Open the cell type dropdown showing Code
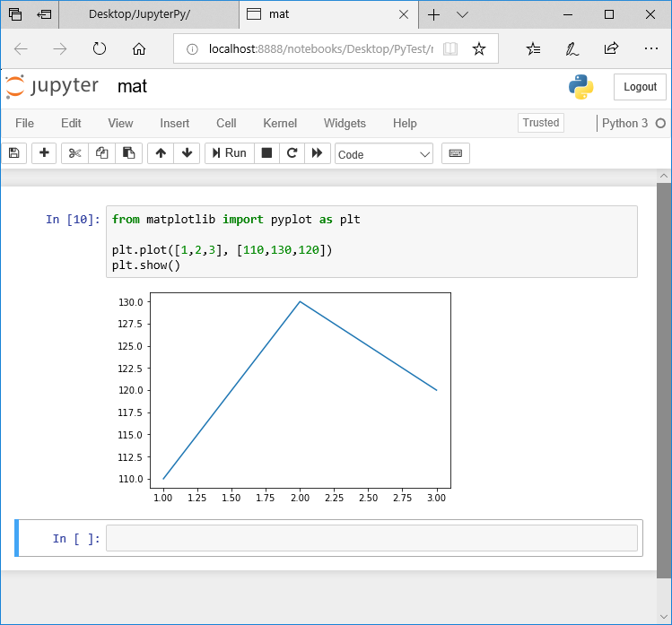Image resolution: width=672 pixels, height=625 pixels. [x=384, y=154]
